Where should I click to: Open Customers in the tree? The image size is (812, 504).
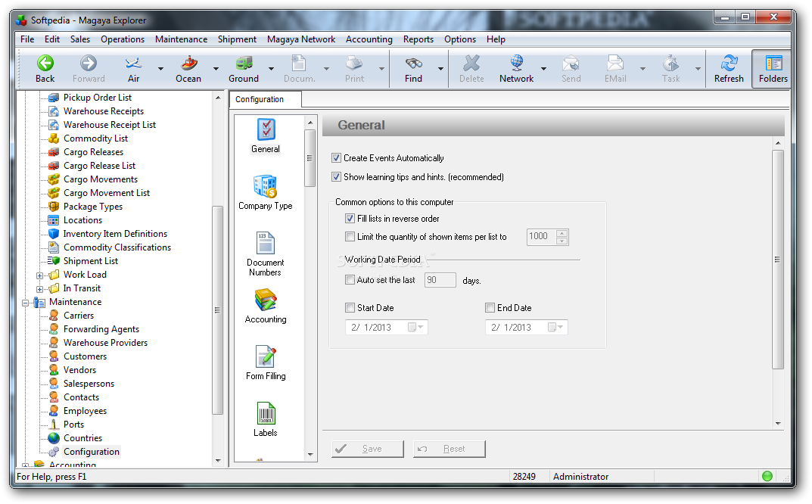coord(85,356)
